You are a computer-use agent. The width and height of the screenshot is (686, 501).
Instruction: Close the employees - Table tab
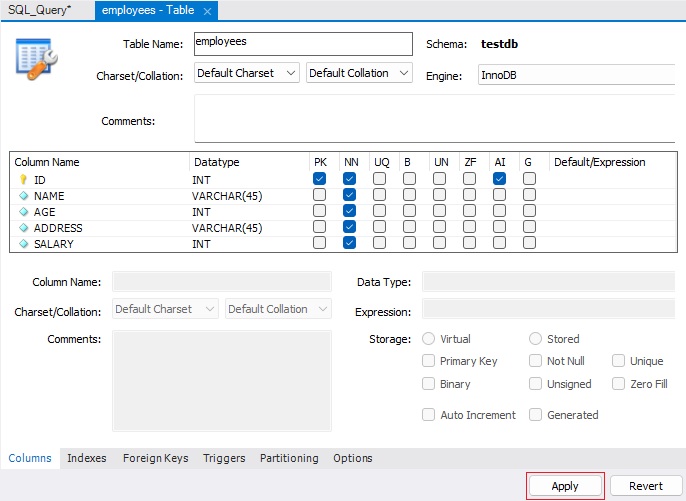tap(207, 11)
